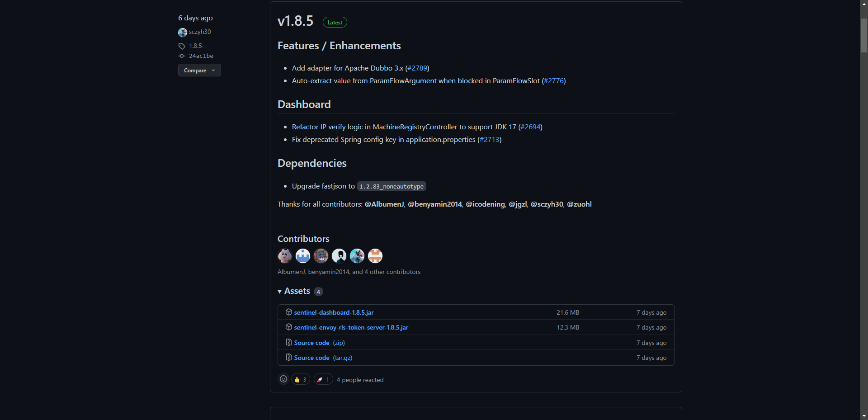The image size is (868, 420).
Task: Click the Features / Enhancements heading
Action: point(339,46)
